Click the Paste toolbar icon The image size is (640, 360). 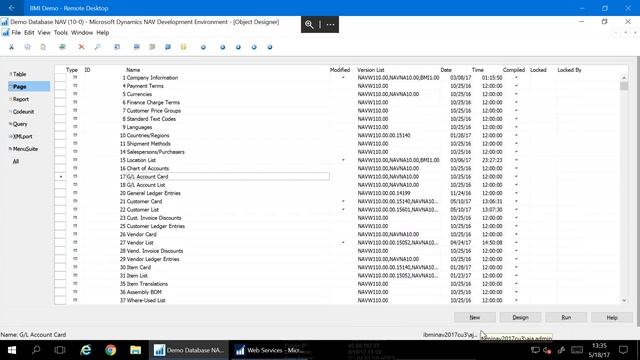[x=43, y=47]
